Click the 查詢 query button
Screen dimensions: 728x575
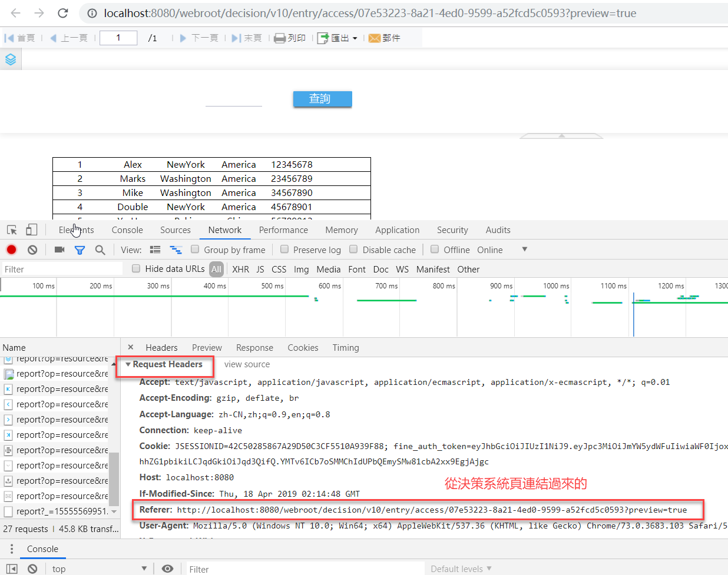pos(322,99)
